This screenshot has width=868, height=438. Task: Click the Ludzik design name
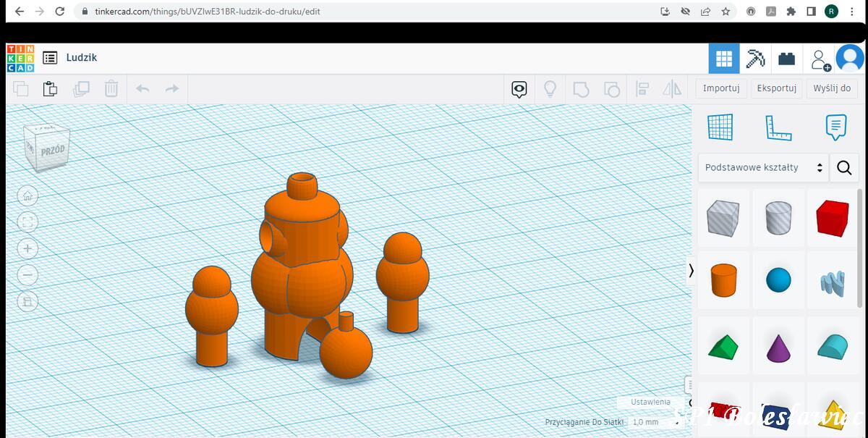(82, 58)
